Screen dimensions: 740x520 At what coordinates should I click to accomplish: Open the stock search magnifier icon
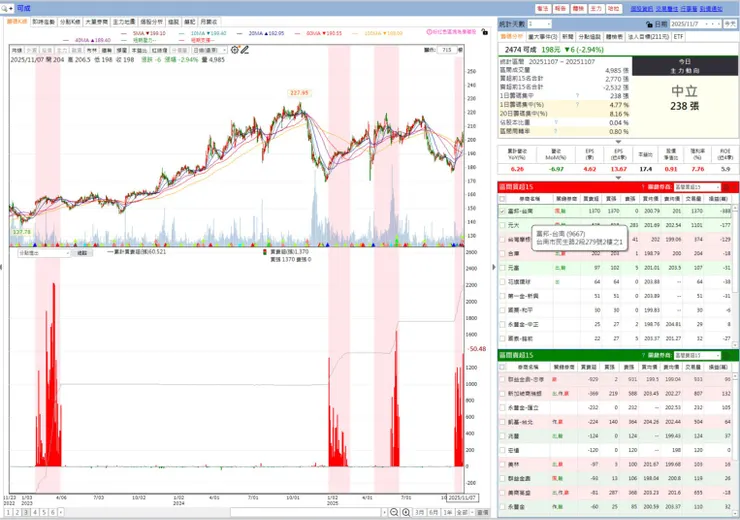[5, 8]
